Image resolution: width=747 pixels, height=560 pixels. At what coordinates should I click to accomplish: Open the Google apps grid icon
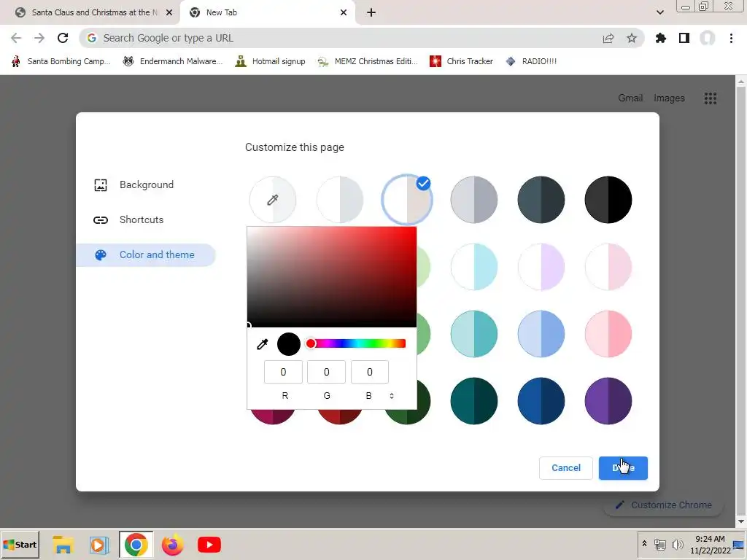[x=711, y=98]
